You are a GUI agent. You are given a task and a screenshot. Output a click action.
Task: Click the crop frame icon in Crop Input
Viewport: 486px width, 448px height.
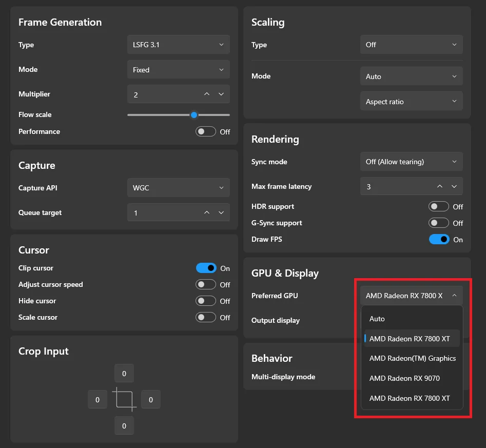(x=124, y=399)
